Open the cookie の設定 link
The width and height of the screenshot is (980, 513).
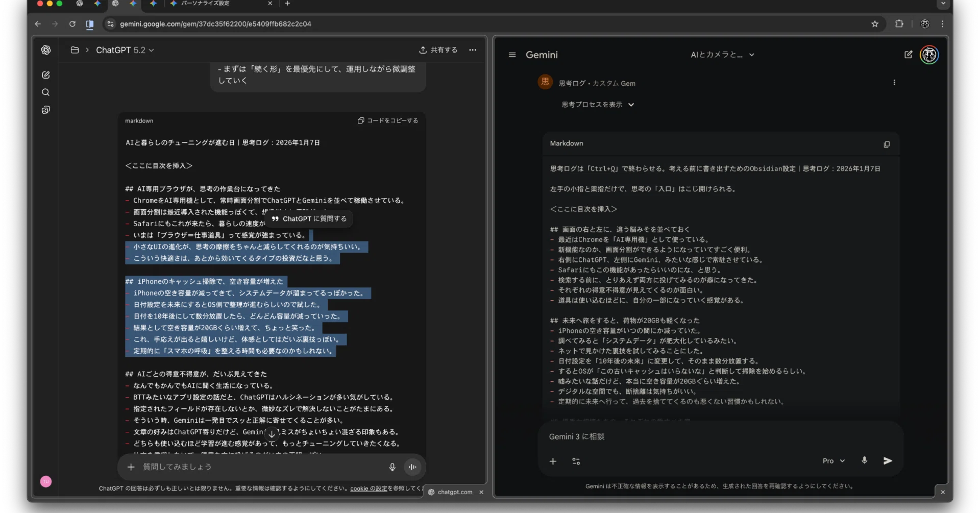click(x=369, y=488)
